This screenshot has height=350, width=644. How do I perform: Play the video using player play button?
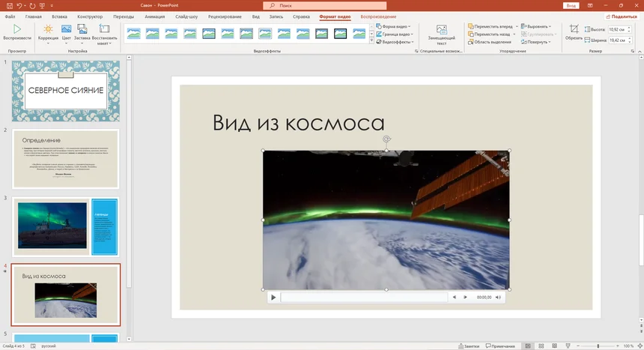(273, 298)
